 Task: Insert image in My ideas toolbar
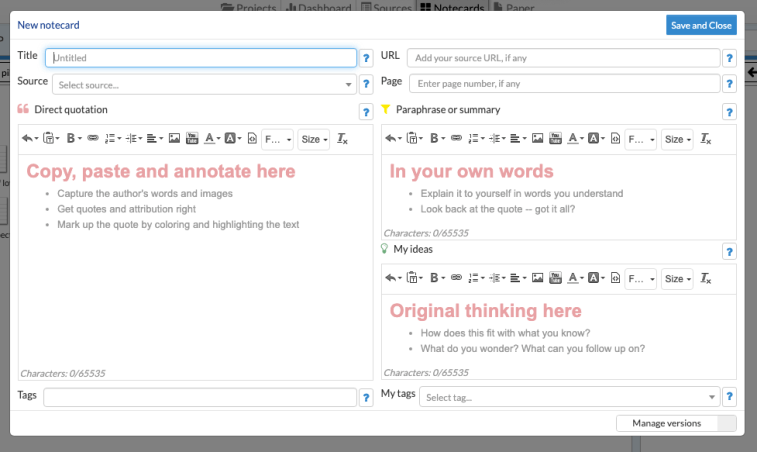point(537,278)
